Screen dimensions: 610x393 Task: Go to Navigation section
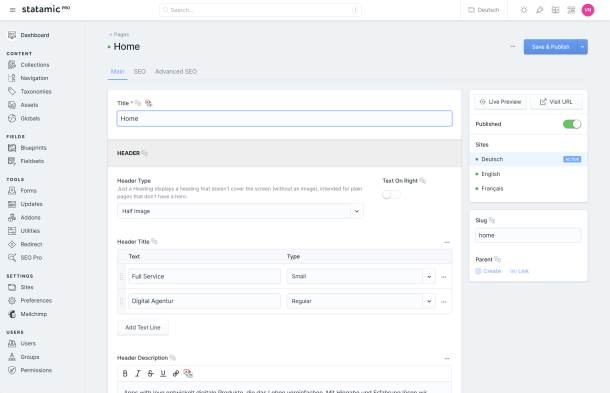(x=28, y=78)
